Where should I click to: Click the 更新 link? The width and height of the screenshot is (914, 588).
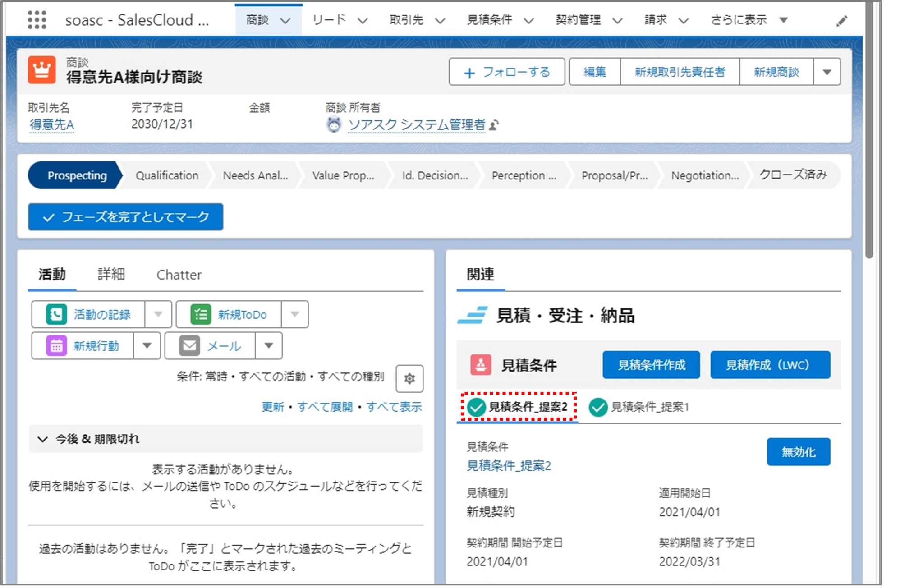pos(273,407)
